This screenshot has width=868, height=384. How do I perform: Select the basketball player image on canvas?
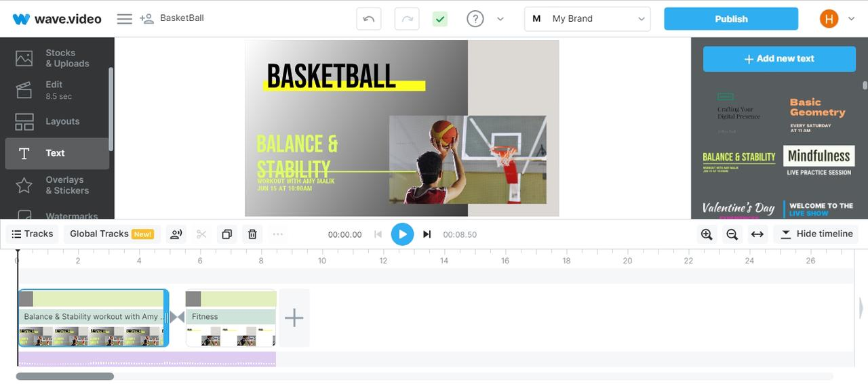468,160
